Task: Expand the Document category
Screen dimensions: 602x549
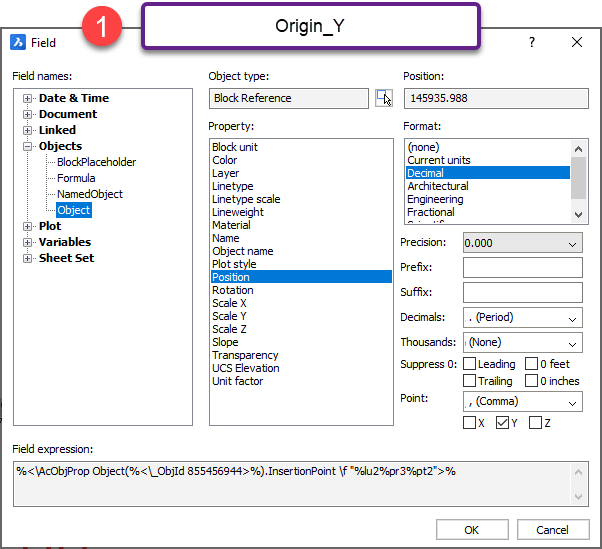Action: (x=27, y=114)
